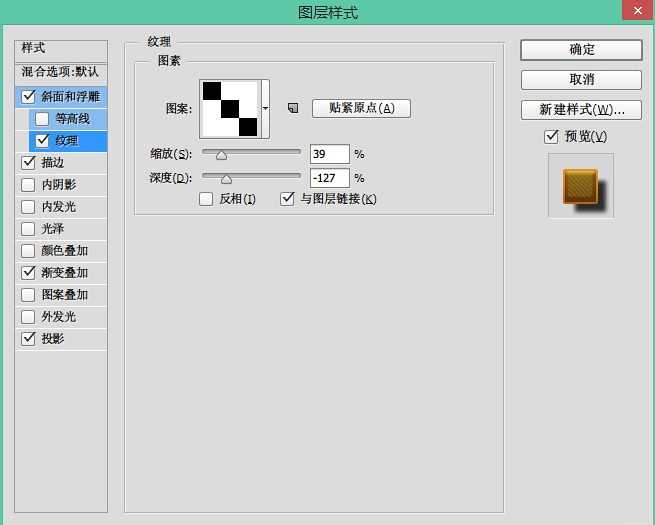This screenshot has width=655, height=525.
Task: Disable the 描边 stroke checkbox
Action: click(x=28, y=162)
